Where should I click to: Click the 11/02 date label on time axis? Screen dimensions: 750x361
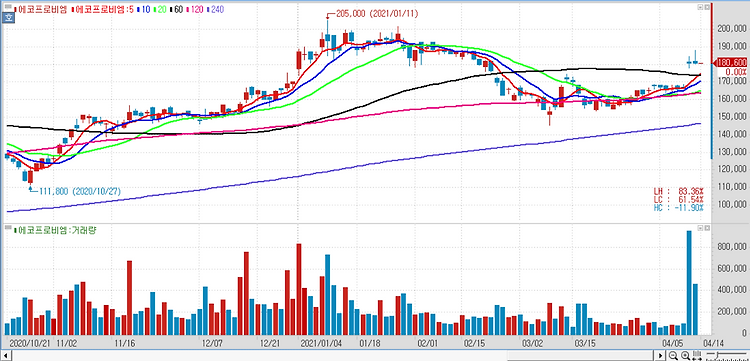(66, 343)
